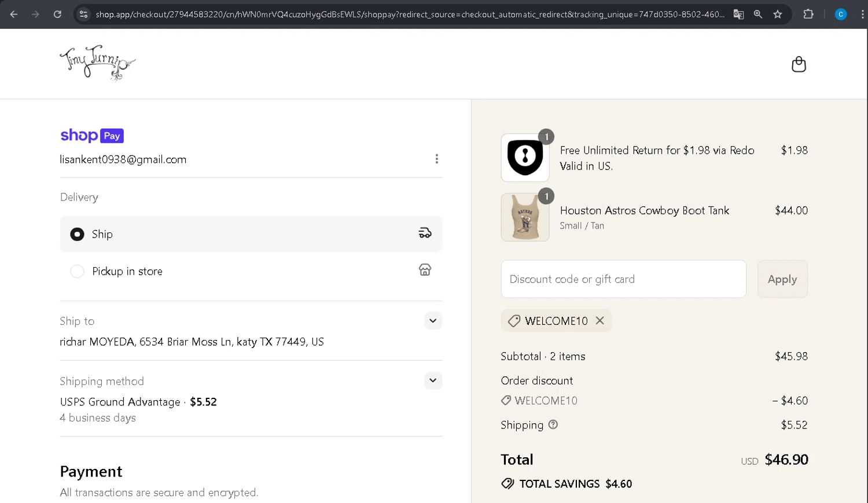868x503 pixels.
Task: Click the Payment heading
Action: (x=91, y=472)
